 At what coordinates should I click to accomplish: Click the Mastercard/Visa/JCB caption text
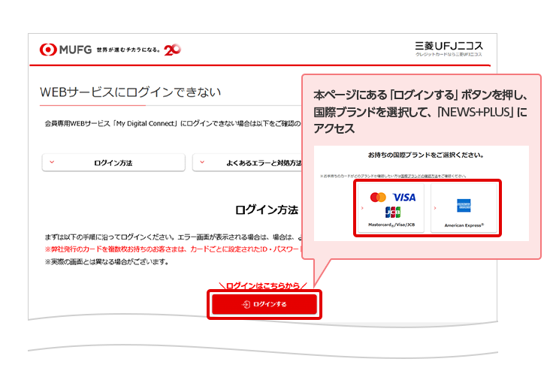(391, 225)
